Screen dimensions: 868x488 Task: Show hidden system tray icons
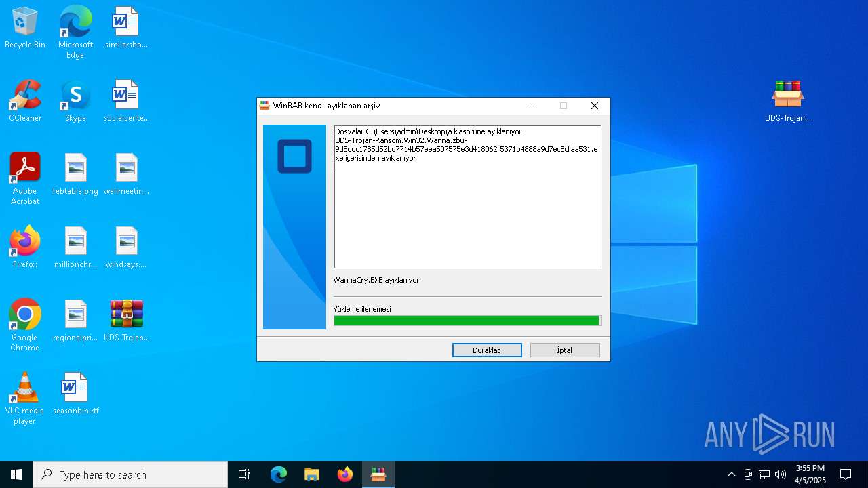(x=731, y=474)
